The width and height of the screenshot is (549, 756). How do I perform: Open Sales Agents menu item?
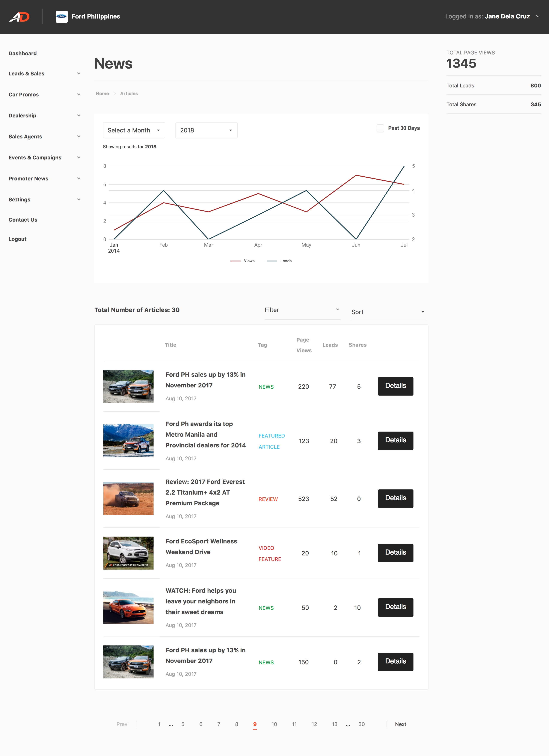[25, 137]
